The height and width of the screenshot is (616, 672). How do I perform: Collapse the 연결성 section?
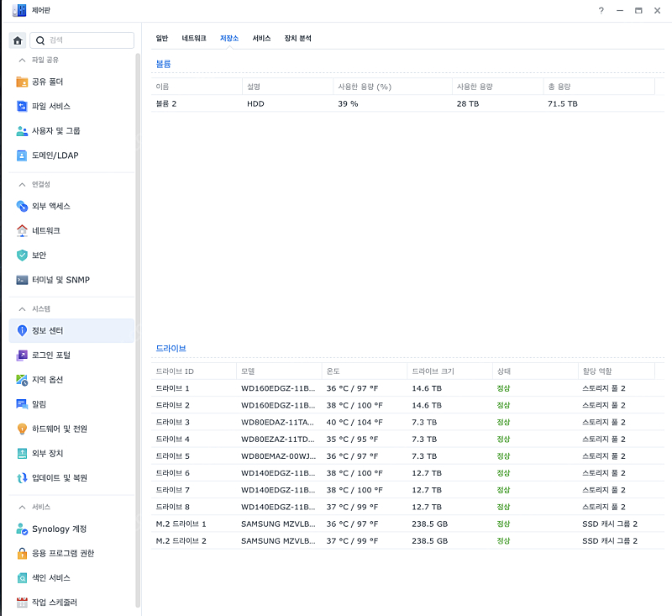click(38, 183)
